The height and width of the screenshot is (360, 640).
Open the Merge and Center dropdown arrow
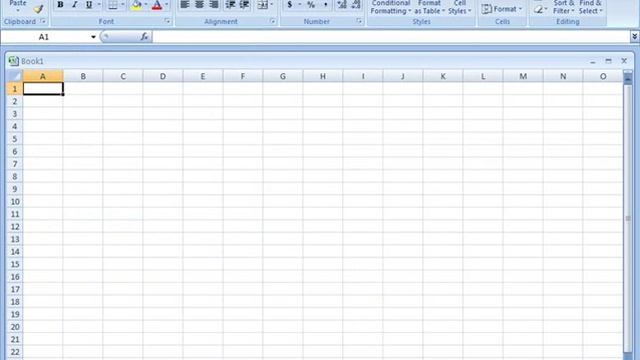272,5
